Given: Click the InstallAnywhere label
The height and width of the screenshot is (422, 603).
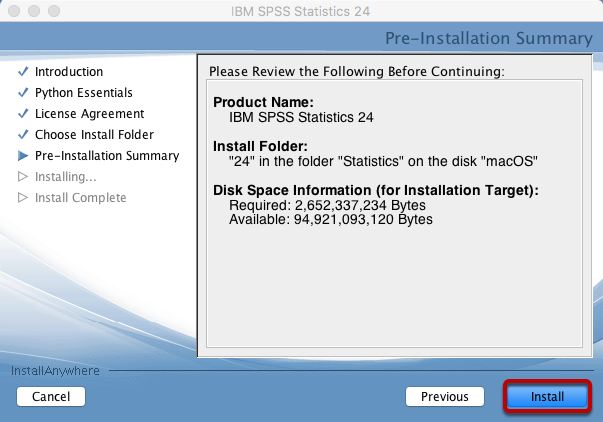Looking at the screenshot, I should click(x=55, y=371).
